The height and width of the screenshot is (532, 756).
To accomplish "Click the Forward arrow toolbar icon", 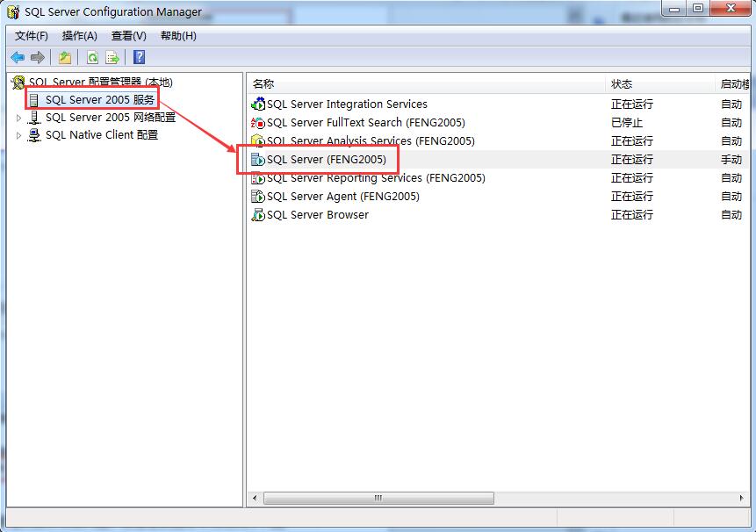I will point(38,58).
